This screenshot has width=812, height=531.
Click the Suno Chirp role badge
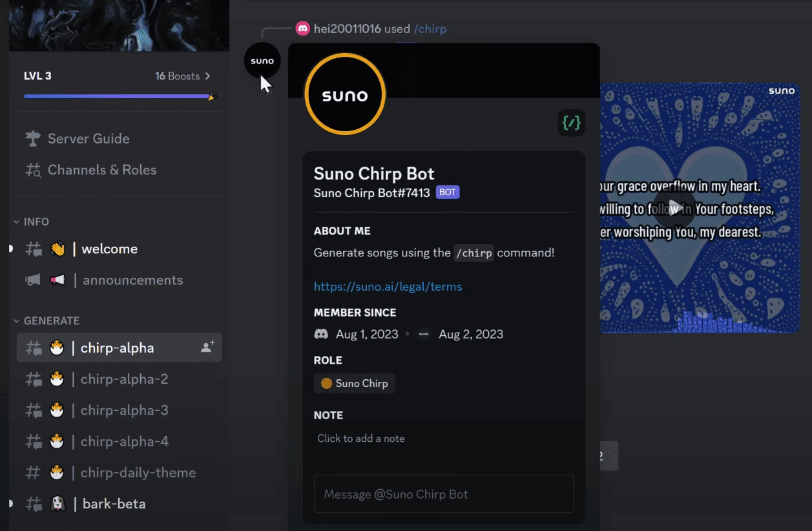pos(354,383)
